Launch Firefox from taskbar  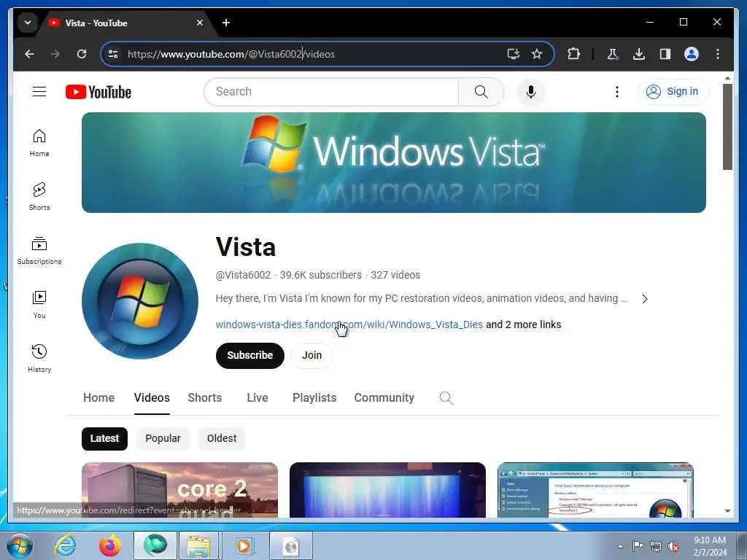pyautogui.click(x=109, y=545)
